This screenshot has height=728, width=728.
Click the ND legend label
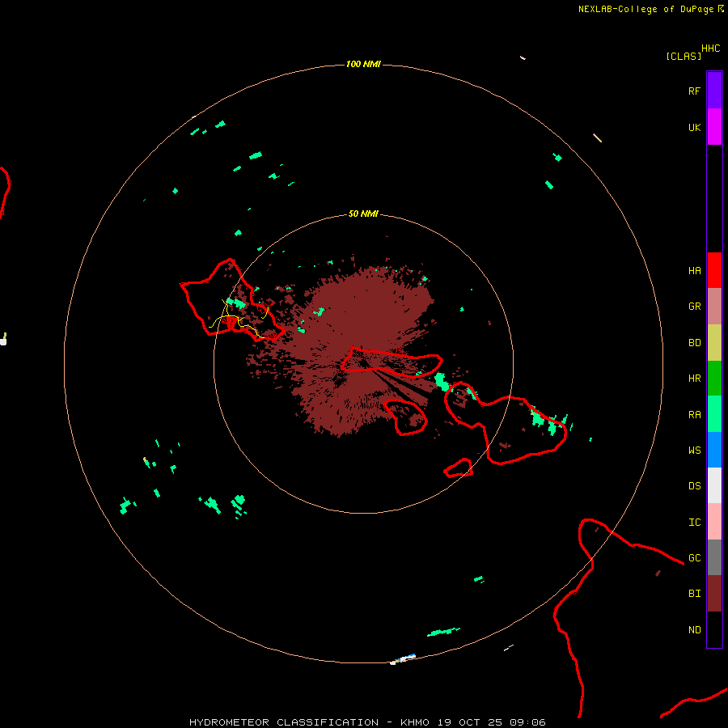pyautogui.click(x=694, y=630)
